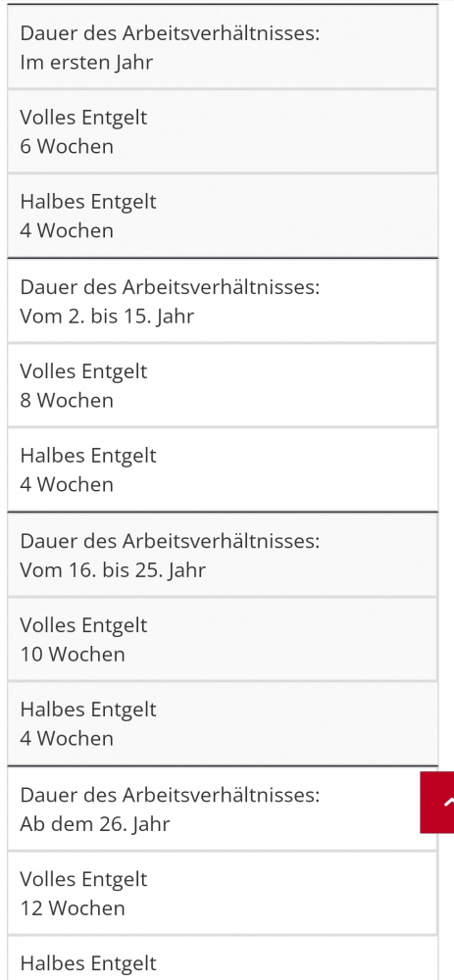Select the '12 Wochen' Volles Entgelt cell
This screenshot has width=454, height=980.
223,893
